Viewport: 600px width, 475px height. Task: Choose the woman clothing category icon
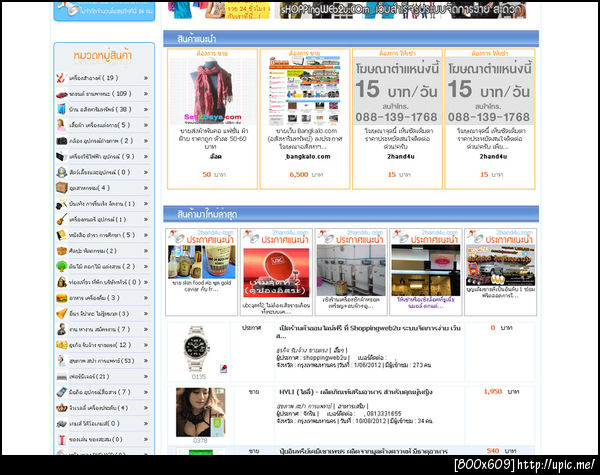click(61, 125)
